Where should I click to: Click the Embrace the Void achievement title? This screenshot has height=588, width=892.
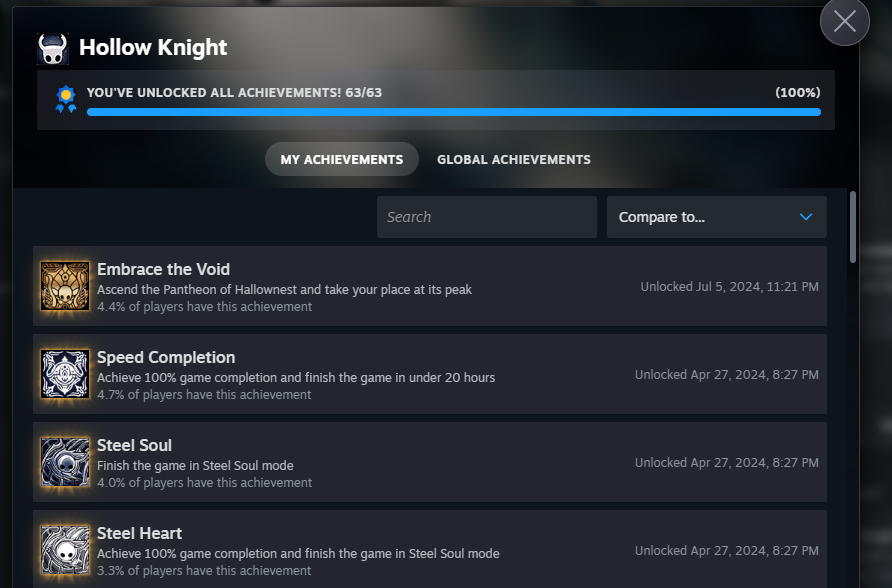163,269
